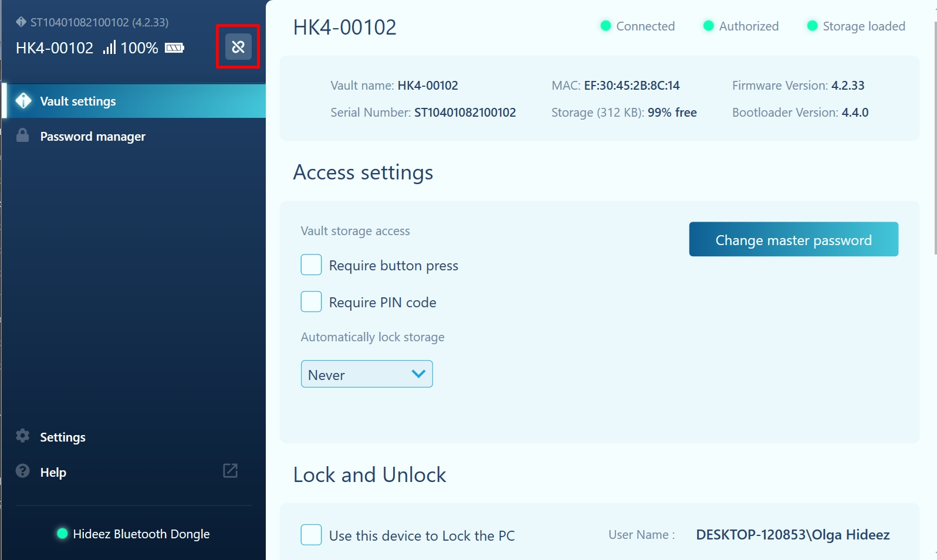Viewport: 937px width, 560px height.
Task: Click the Password manager lock icon
Action: tap(23, 136)
